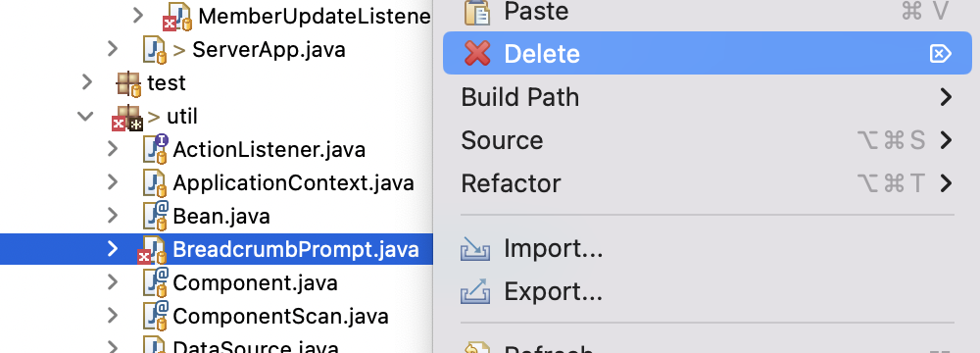The image size is (980, 353).
Task: Expand the ApplicationContext.java node
Action: pyautogui.click(x=113, y=182)
